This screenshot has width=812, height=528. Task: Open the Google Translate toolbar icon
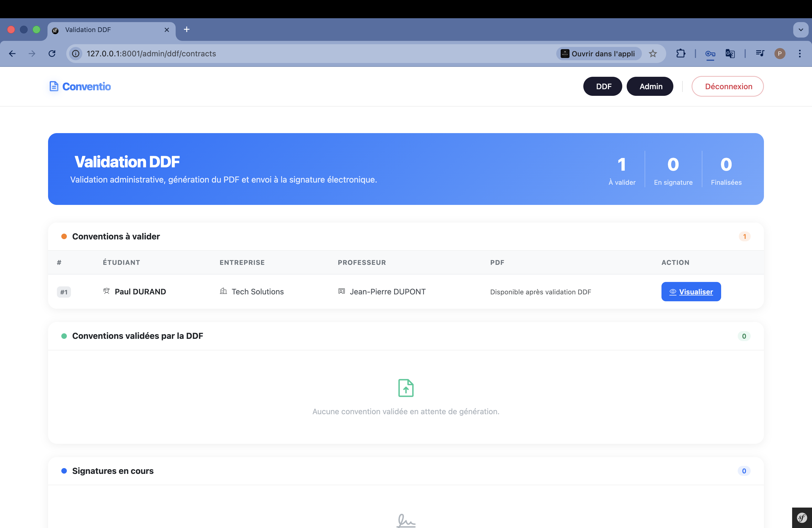pos(730,54)
